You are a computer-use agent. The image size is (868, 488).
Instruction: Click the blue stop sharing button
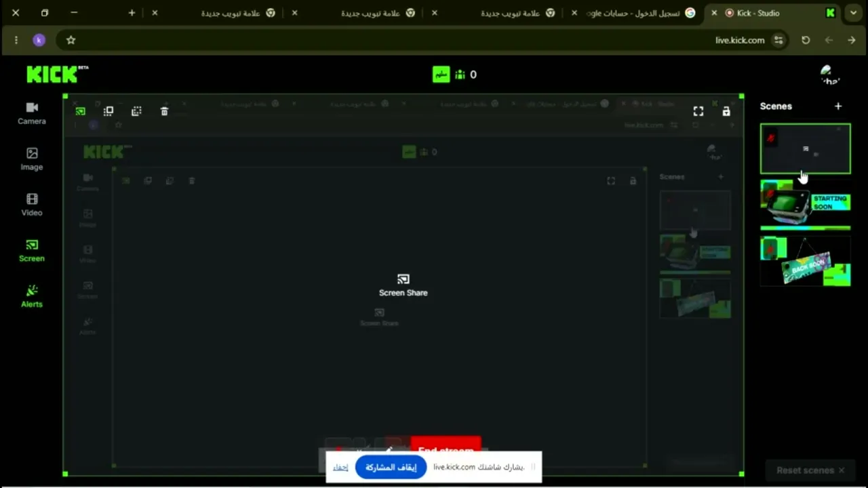coord(391,467)
